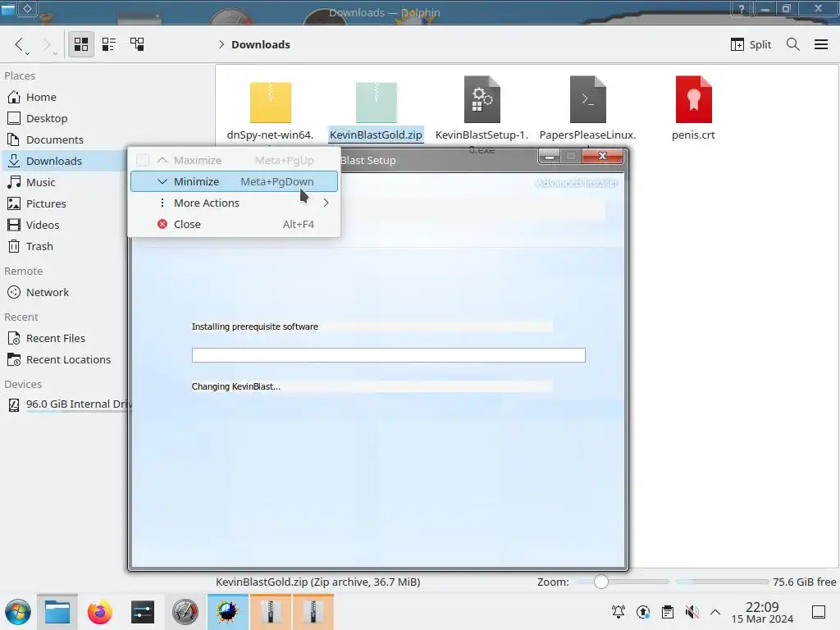Image resolution: width=840 pixels, height=630 pixels.
Task: Click the Dolphin titlebar help question mark
Action: (742, 8)
